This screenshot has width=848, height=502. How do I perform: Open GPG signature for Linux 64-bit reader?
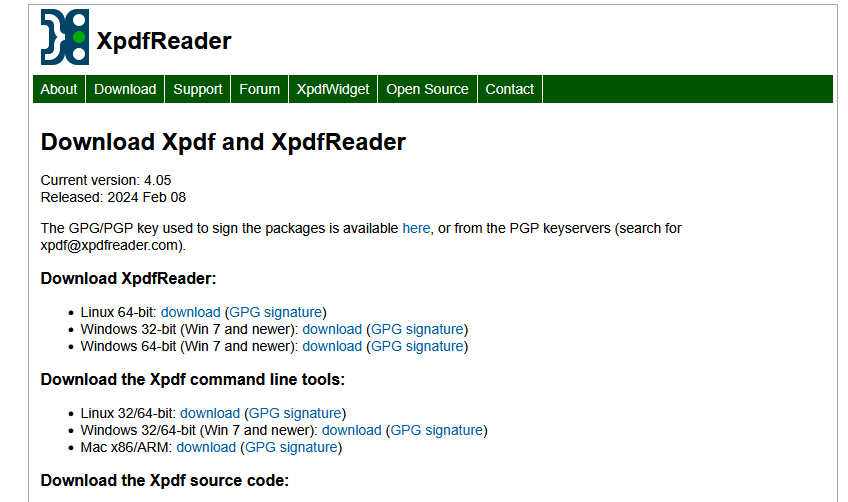coord(277,312)
